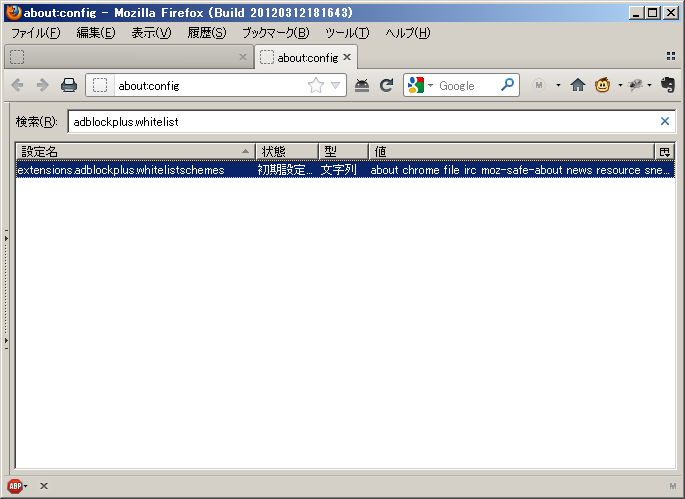This screenshot has width=685, height=499.
Task: Switch to the blank first tab
Action: point(129,57)
